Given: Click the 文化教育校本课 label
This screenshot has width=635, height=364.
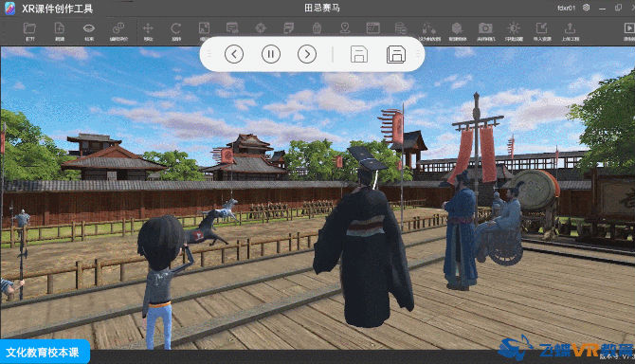Looking at the screenshot, I should 43,352.
